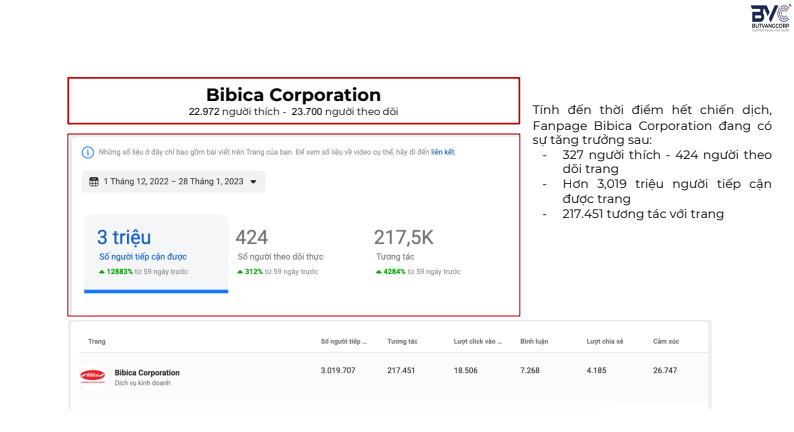This screenshot has height=432, width=794.
Task: Click the bullet '217.451 tương tác với trang'
Action: [643, 214]
